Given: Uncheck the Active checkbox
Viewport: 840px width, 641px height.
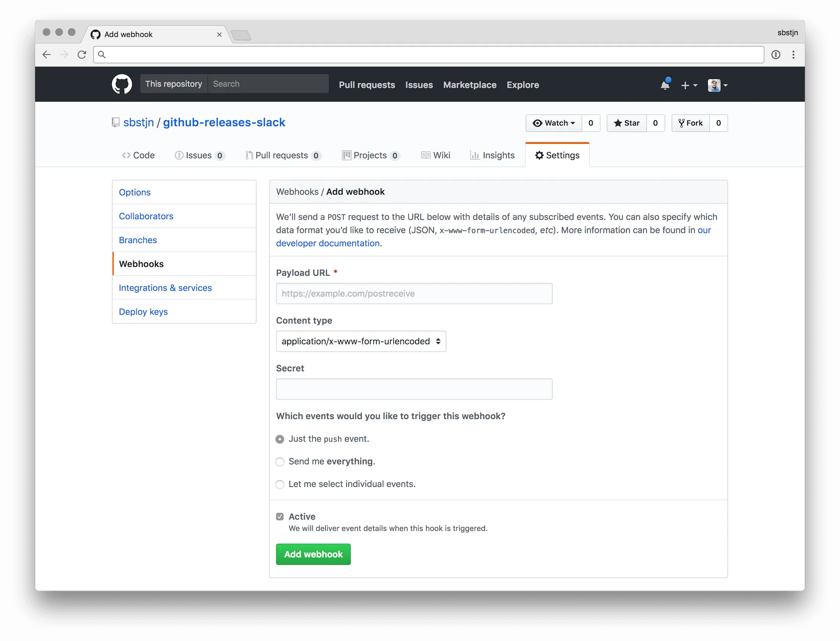Looking at the screenshot, I should (x=280, y=516).
